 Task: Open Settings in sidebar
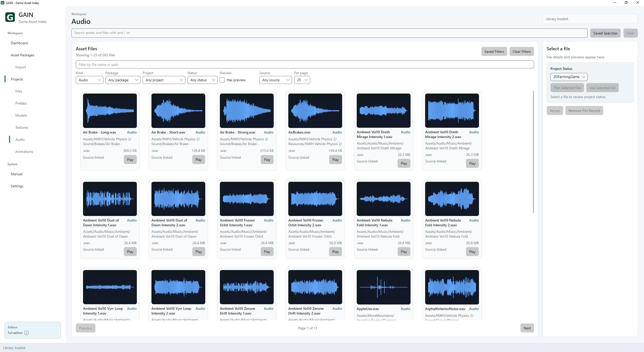pyautogui.click(x=17, y=186)
